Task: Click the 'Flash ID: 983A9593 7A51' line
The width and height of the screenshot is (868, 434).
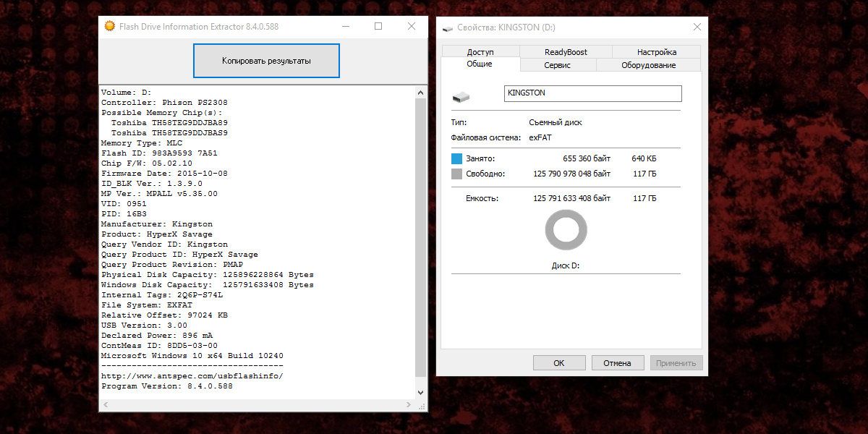Action: pyautogui.click(x=159, y=153)
